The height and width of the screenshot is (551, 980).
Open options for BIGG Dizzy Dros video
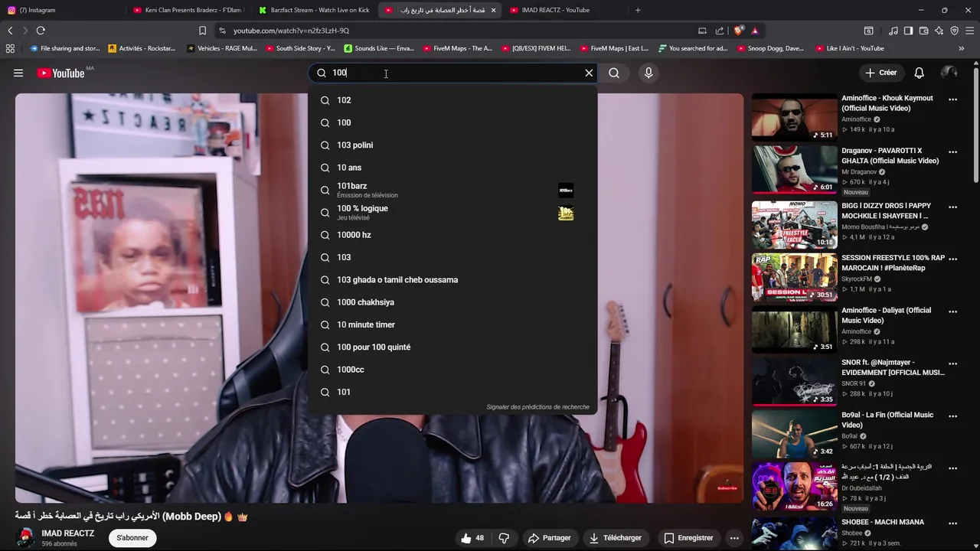tap(952, 207)
